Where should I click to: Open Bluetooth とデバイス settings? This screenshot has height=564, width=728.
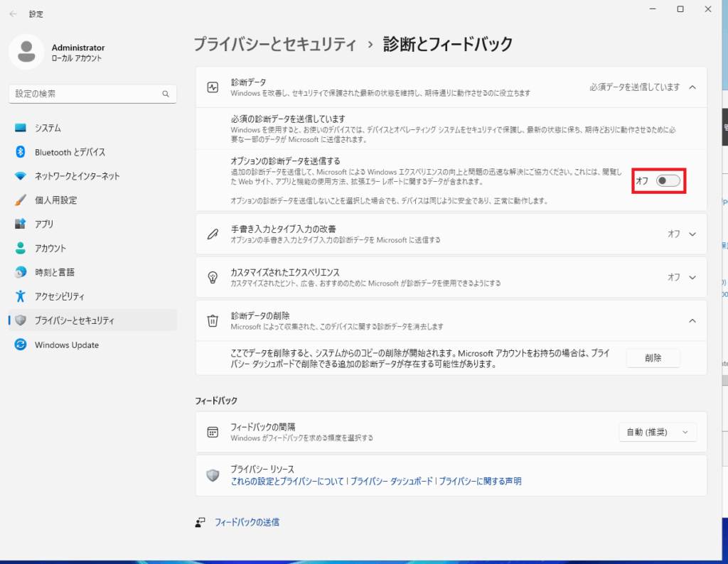click(70, 152)
